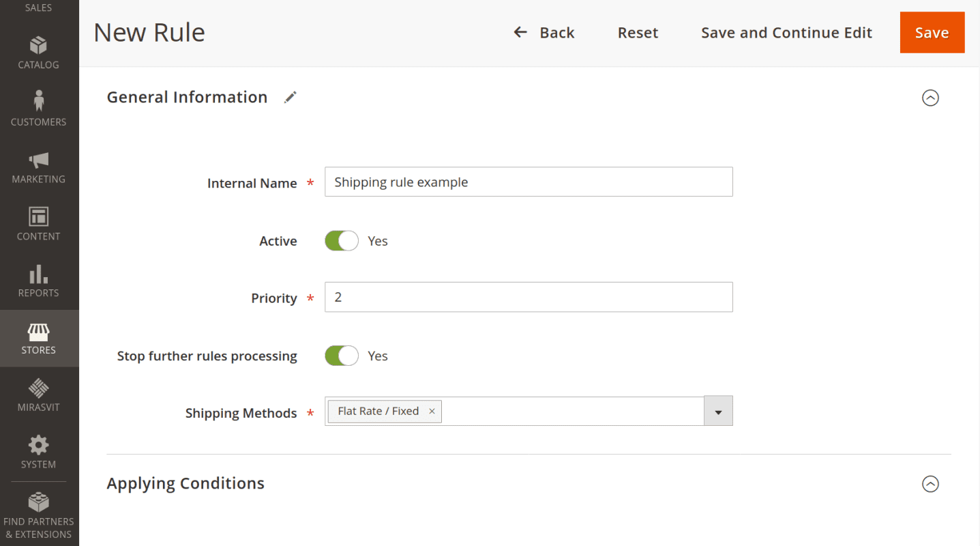Open the Shipping Methods dropdown arrow
The height and width of the screenshot is (546, 980).
(718, 411)
